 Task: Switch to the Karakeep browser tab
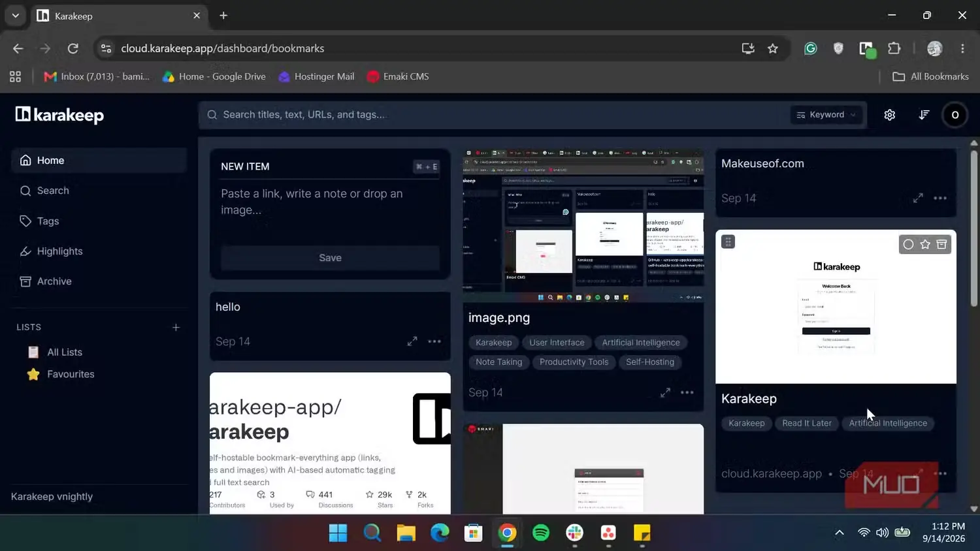[x=119, y=16]
